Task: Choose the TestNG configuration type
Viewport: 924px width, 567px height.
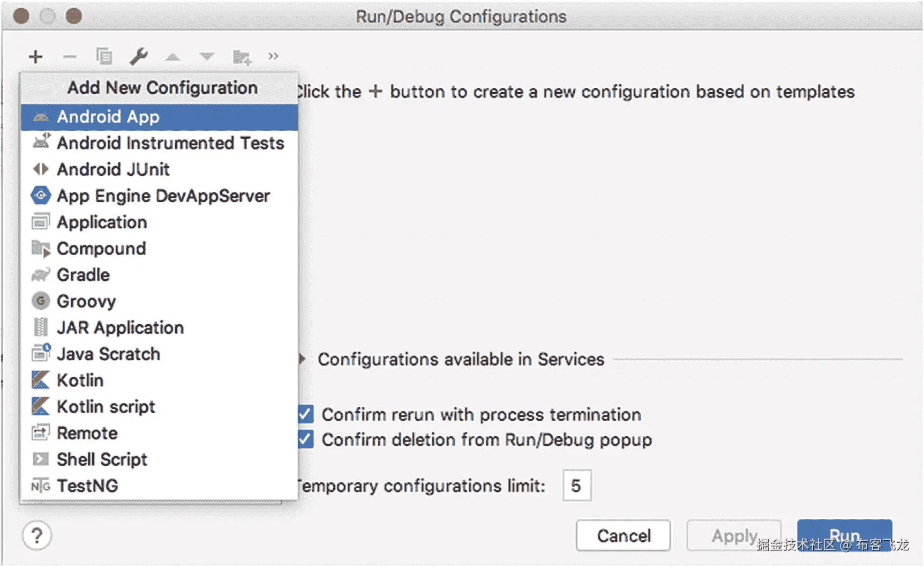Action: click(x=87, y=486)
